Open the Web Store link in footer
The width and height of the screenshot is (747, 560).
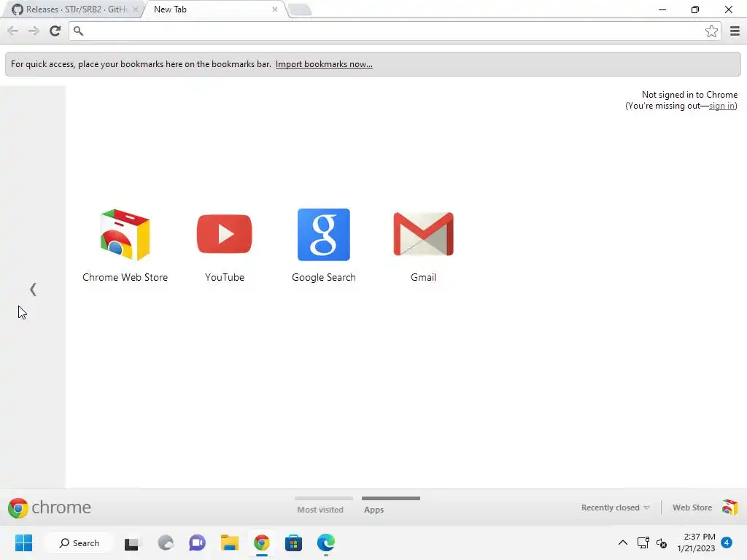[692, 507]
